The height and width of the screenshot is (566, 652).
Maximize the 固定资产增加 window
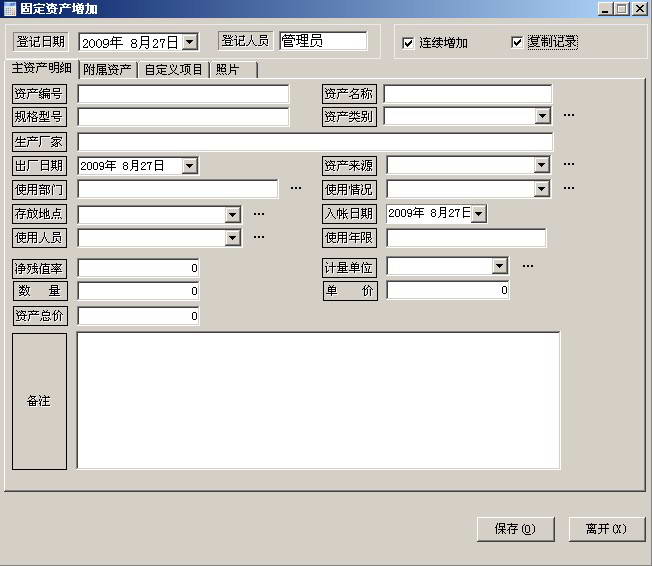[622, 9]
